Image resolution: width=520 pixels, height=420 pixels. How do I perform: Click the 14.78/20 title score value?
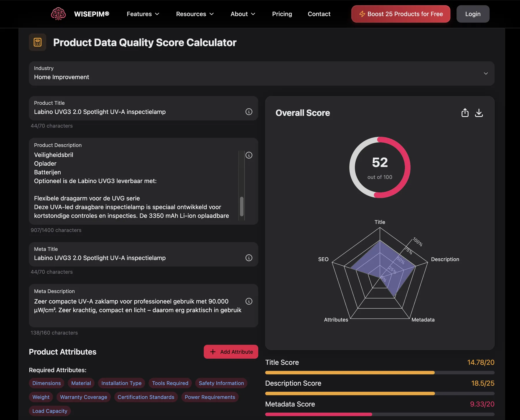pyautogui.click(x=481, y=362)
